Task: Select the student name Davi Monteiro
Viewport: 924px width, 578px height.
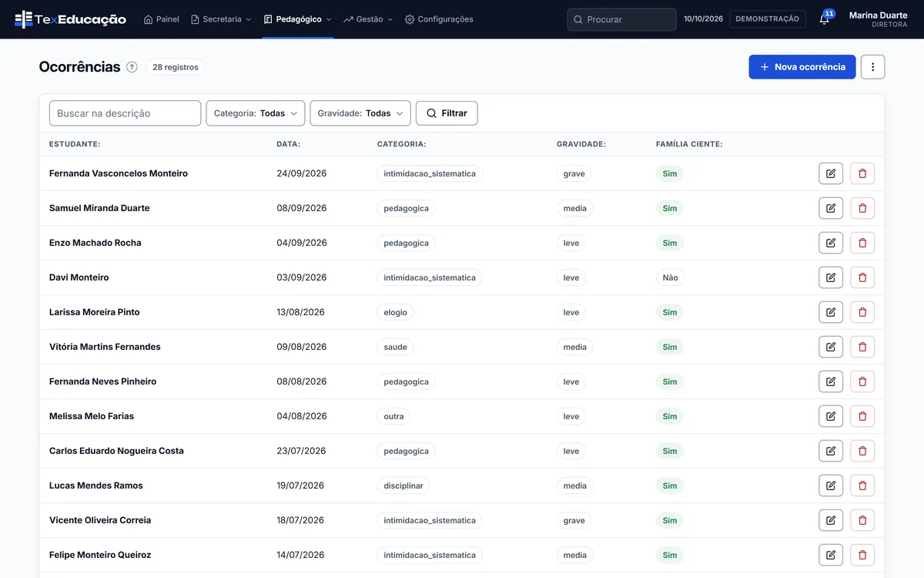Action: point(79,277)
